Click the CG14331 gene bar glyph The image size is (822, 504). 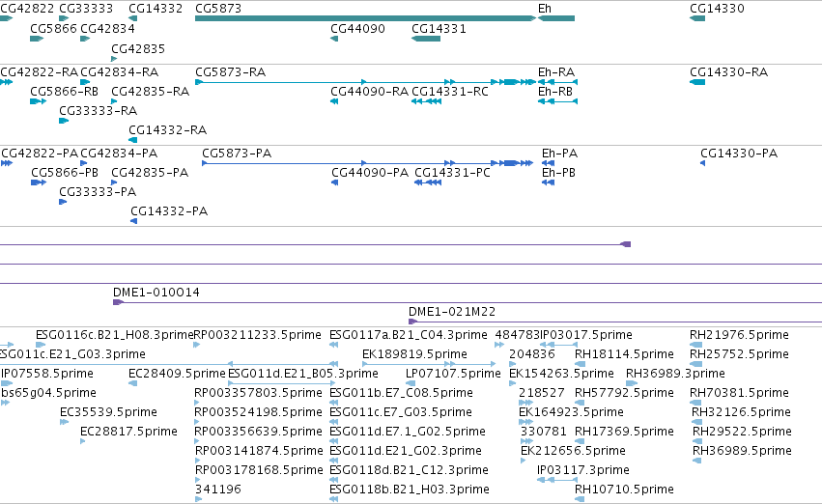point(426,39)
